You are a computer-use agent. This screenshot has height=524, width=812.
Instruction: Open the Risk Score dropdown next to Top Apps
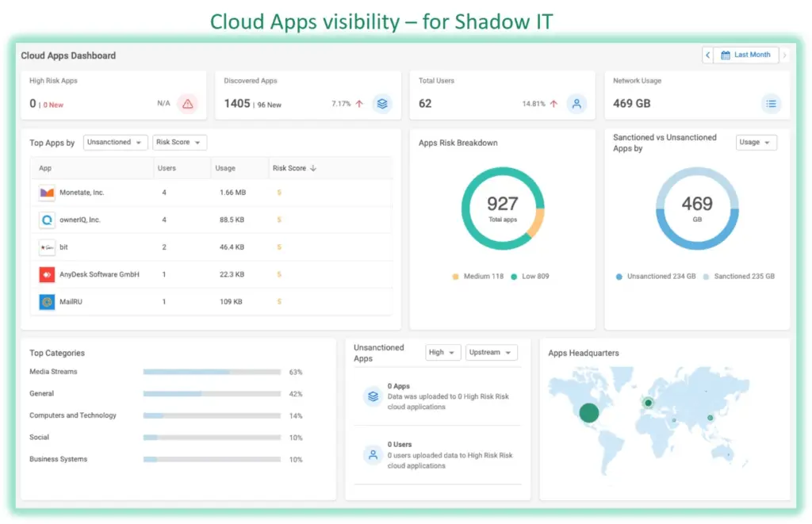click(179, 142)
